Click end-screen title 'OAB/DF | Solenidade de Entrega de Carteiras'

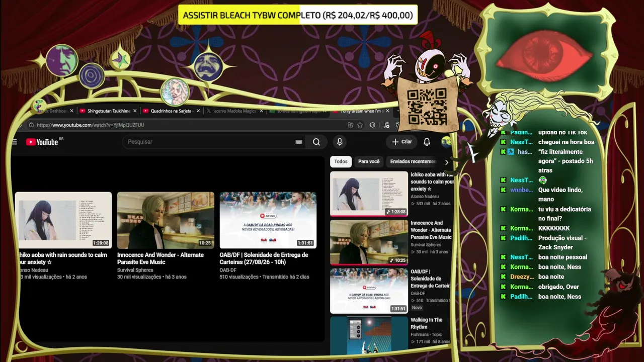[264, 258]
